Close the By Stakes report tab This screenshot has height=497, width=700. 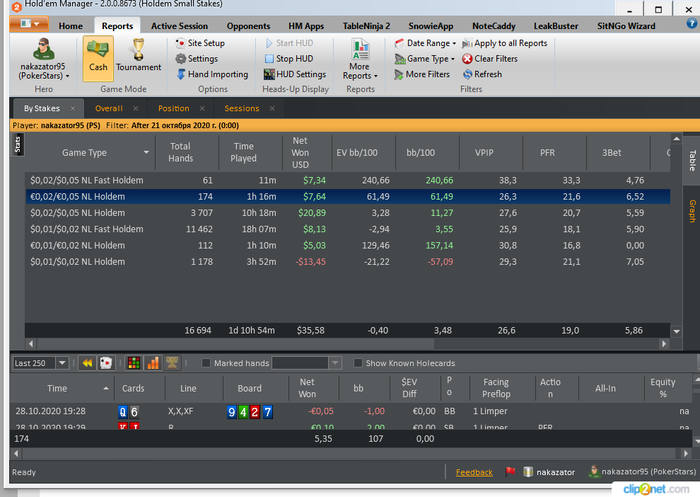point(73,109)
